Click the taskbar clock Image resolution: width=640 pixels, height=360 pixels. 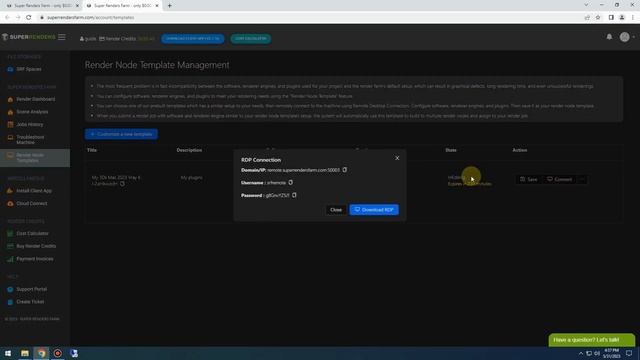tap(611, 353)
